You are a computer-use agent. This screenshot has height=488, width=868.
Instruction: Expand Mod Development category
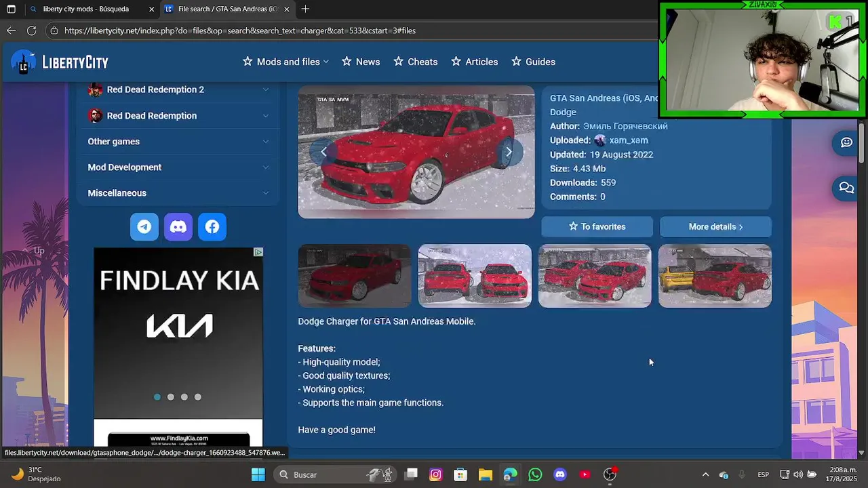pyautogui.click(x=178, y=167)
